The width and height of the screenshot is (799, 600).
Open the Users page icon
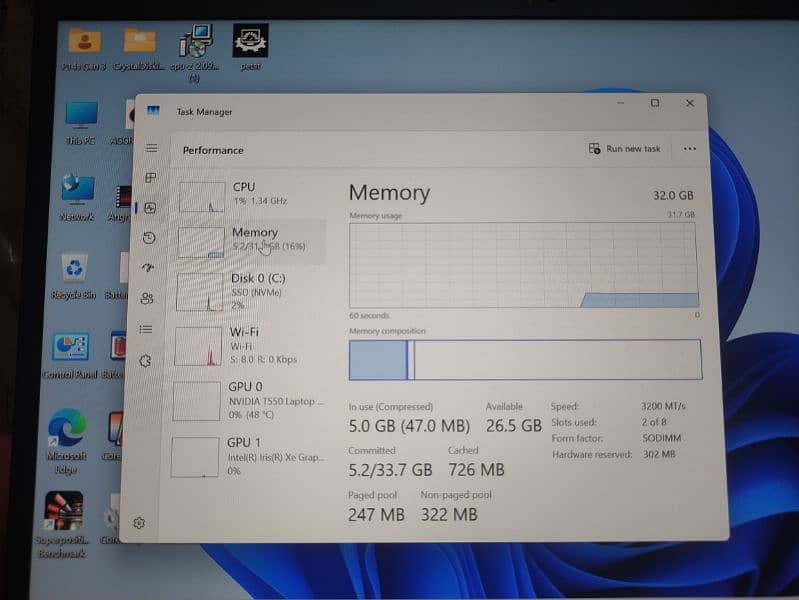coord(147,298)
